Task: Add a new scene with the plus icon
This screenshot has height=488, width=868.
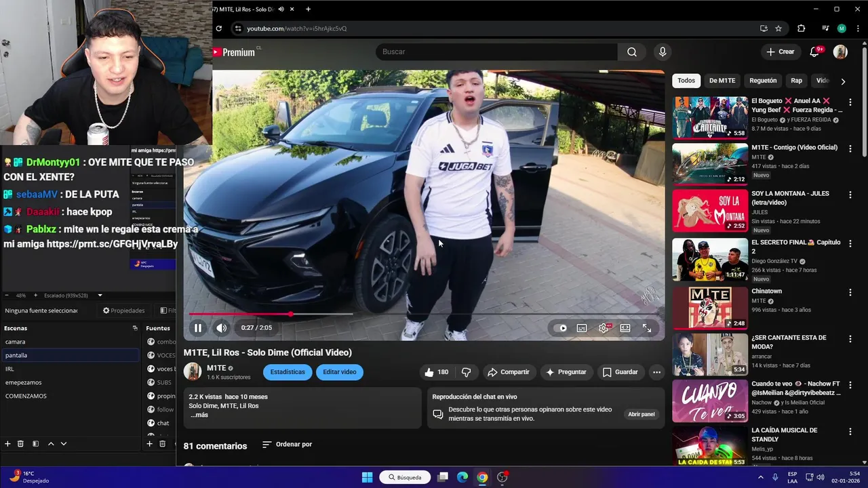Action: [7, 444]
